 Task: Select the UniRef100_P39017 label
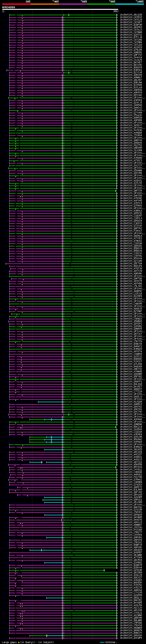pos(131,231)
